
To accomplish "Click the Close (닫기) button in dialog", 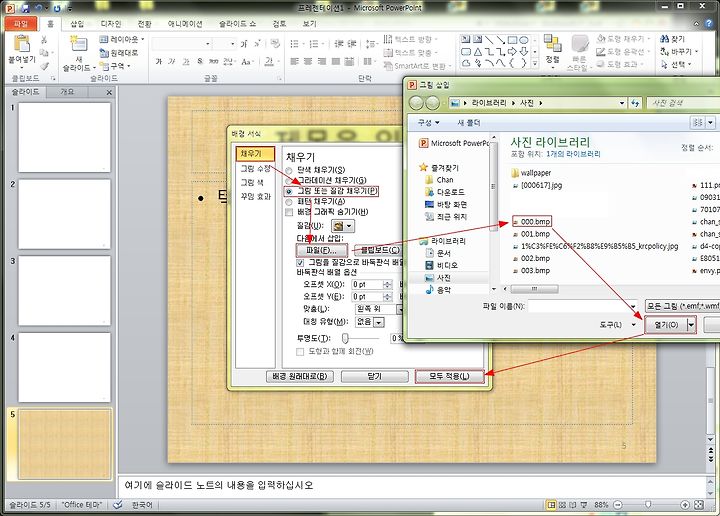I will pos(375,376).
